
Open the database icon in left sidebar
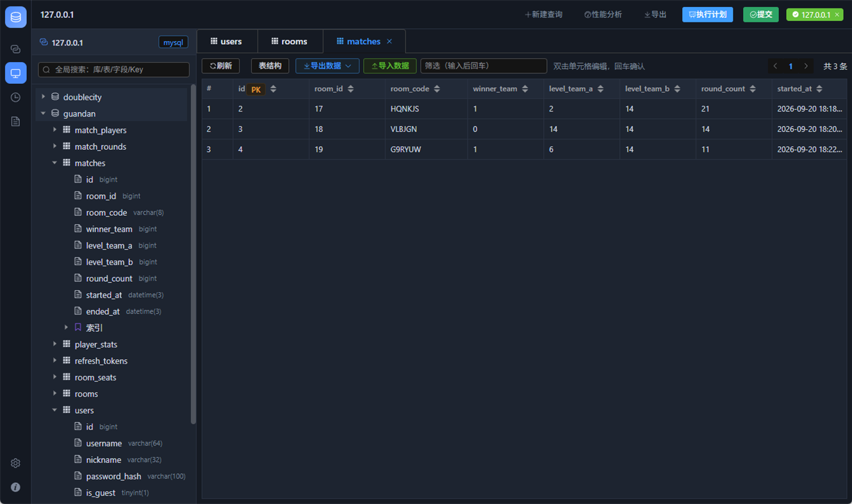point(15,17)
